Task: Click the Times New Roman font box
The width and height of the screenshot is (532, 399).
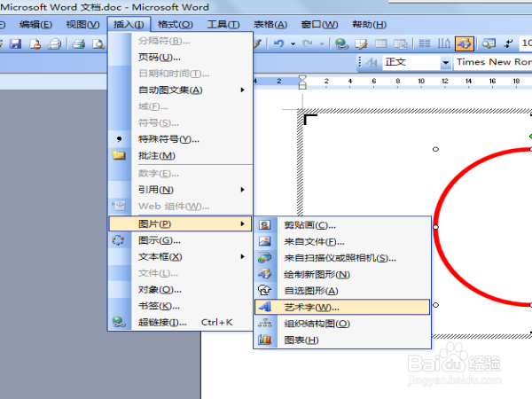Action: point(493,62)
